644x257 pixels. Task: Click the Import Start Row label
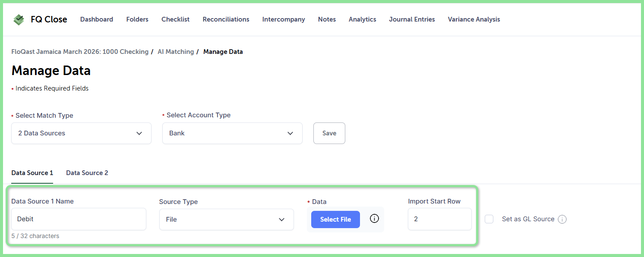coord(434,201)
